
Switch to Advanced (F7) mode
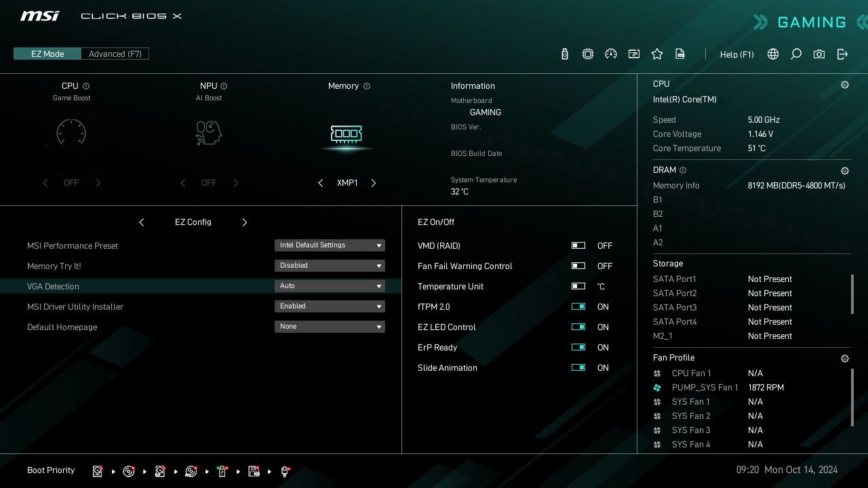click(x=115, y=54)
